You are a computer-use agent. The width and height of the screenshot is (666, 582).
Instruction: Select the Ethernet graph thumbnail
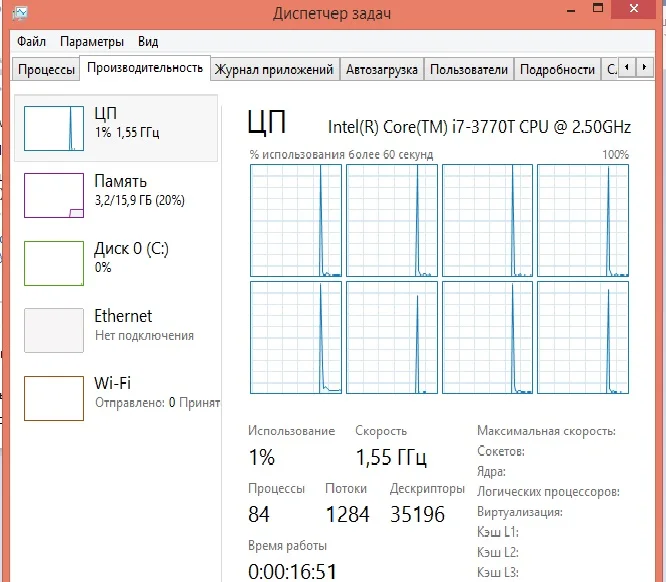click(x=54, y=331)
